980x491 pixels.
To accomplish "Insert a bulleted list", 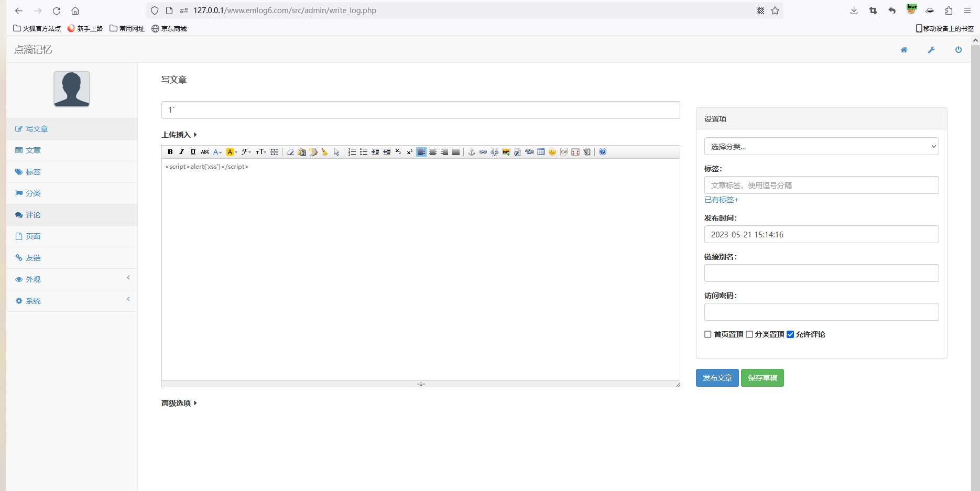I will coord(364,152).
